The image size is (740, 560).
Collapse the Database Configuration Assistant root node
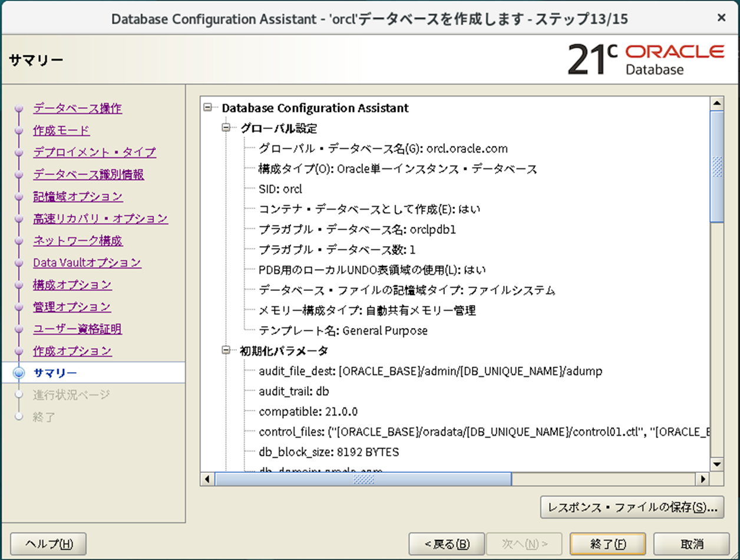207,108
